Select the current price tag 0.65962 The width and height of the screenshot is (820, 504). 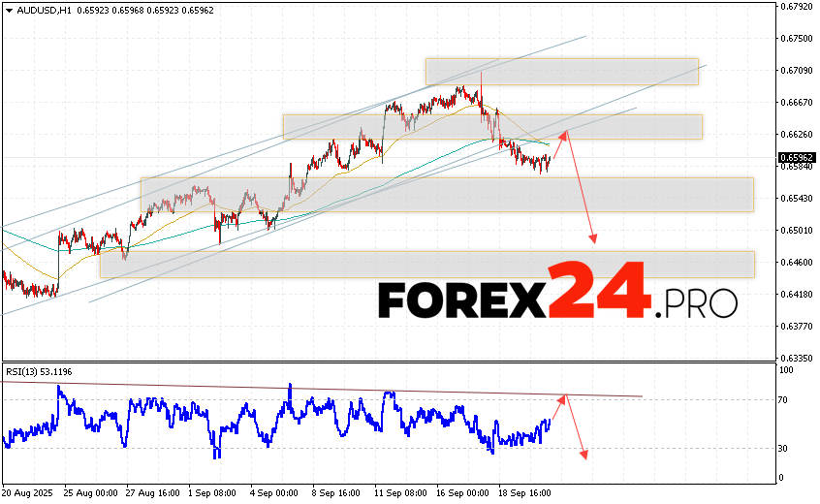tap(796, 157)
